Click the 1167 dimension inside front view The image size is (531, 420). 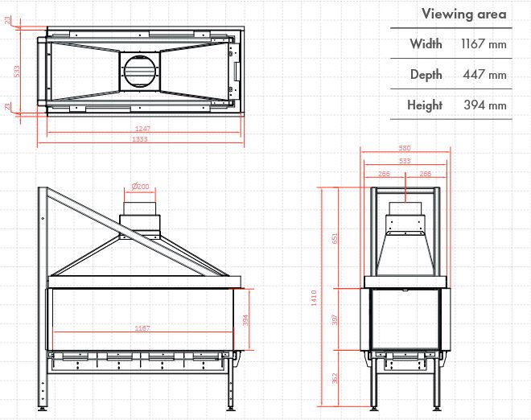tap(142, 328)
